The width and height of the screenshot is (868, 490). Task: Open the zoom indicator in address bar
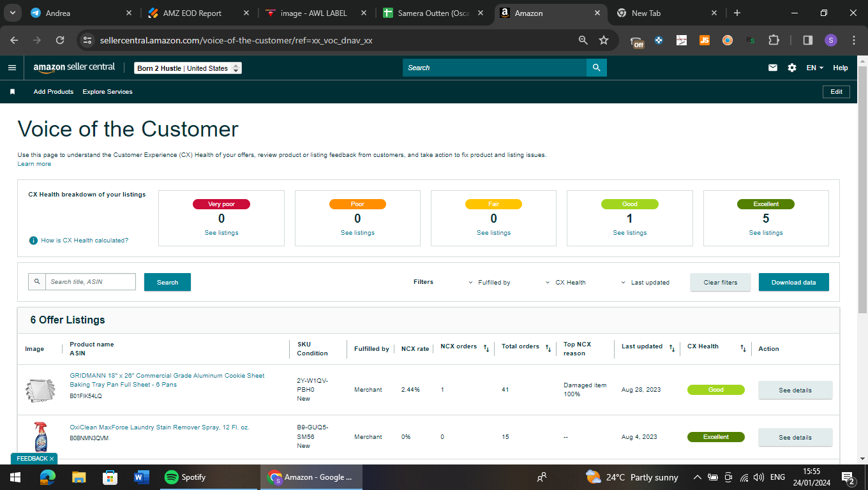point(583,40)
